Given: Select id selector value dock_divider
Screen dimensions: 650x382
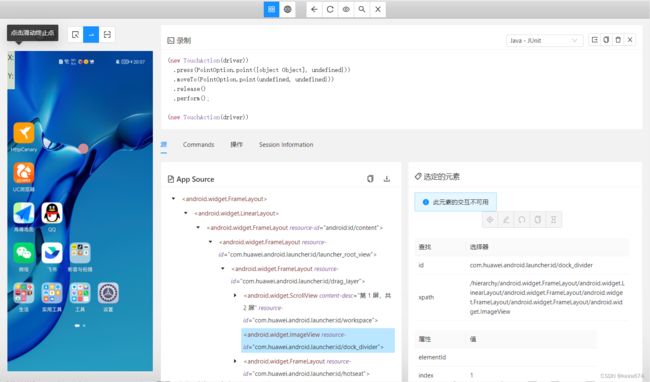Looking at the screenshot, I should click(531, 265).
